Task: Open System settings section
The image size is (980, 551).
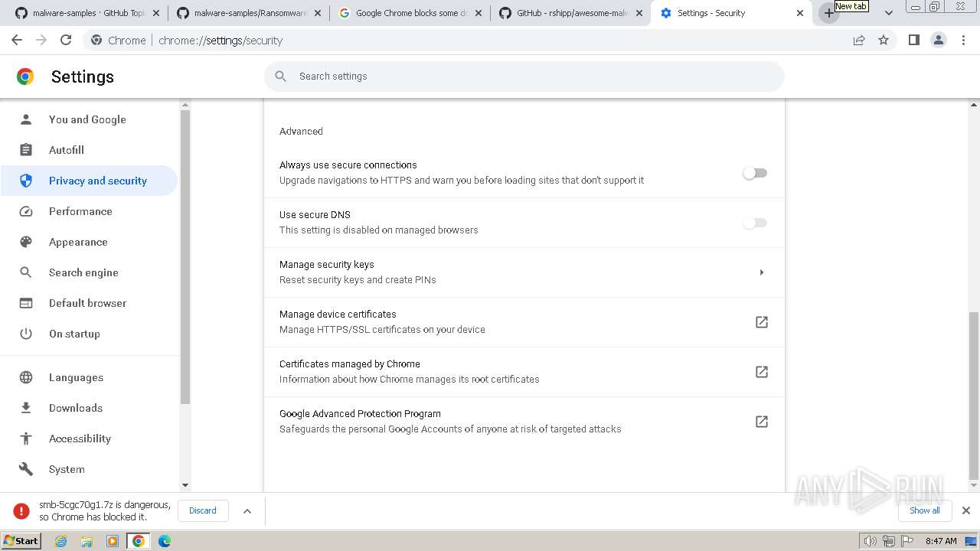Action: tap(89, 469)
